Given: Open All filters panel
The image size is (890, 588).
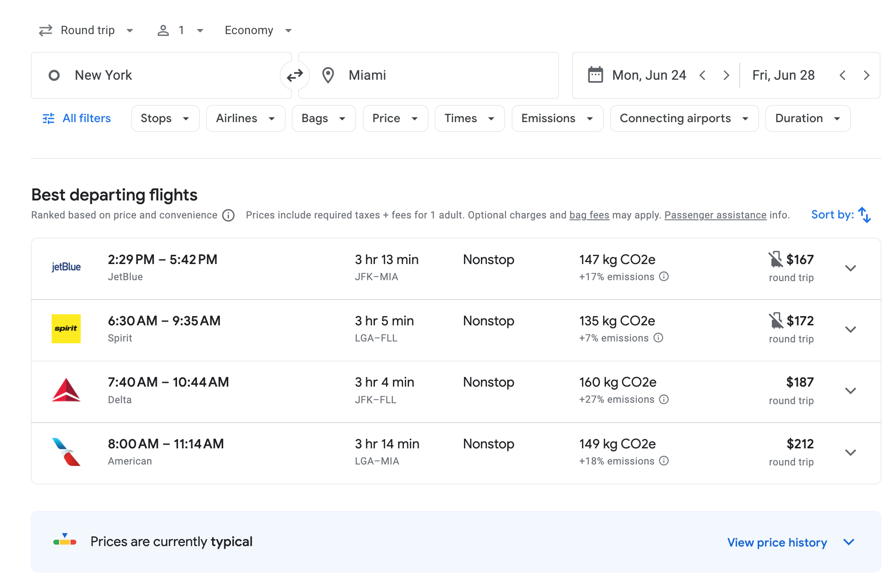Looking at the screenshot, I should coord(77,118).
